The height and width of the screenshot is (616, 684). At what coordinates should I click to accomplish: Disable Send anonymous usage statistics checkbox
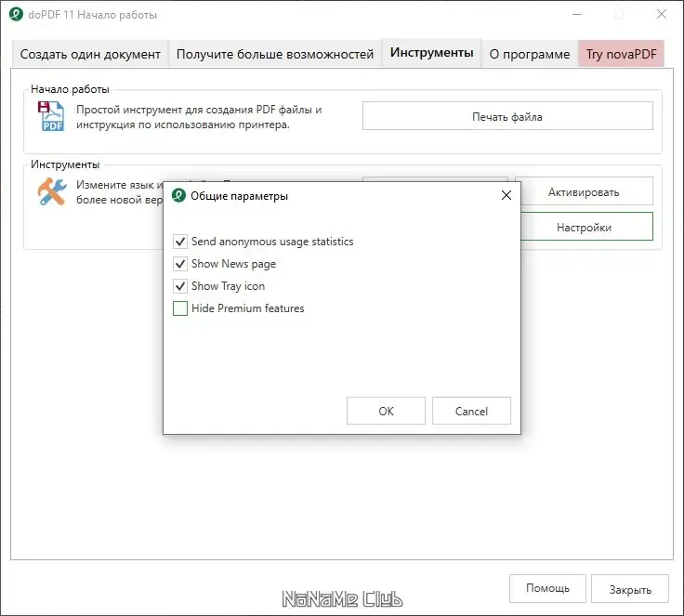[x=180, y=242]
